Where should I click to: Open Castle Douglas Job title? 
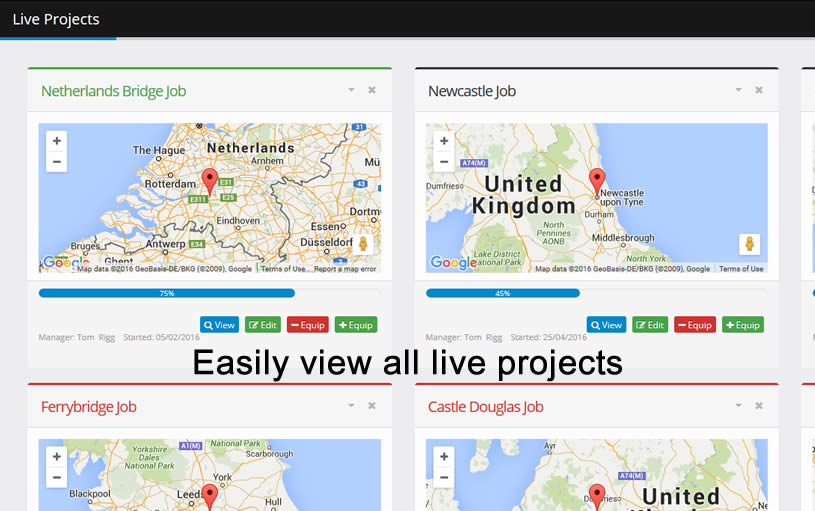(x=485, y=407)
